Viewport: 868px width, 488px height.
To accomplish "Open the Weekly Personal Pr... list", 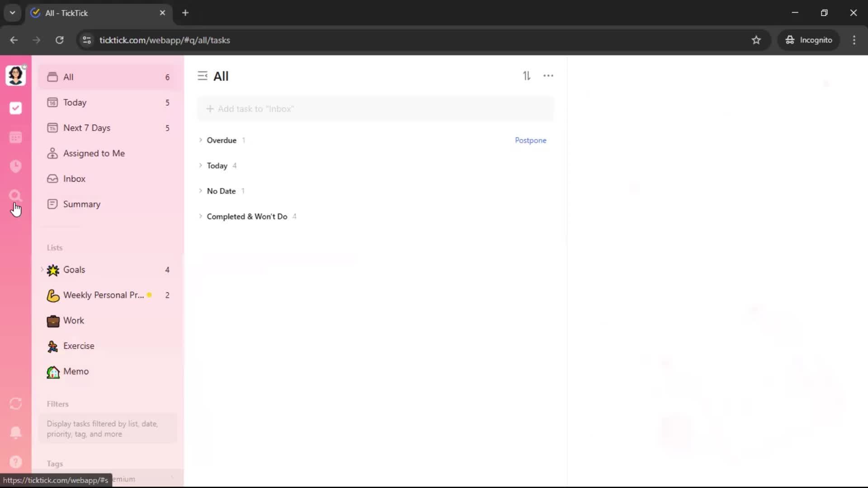I will [103, 295].
